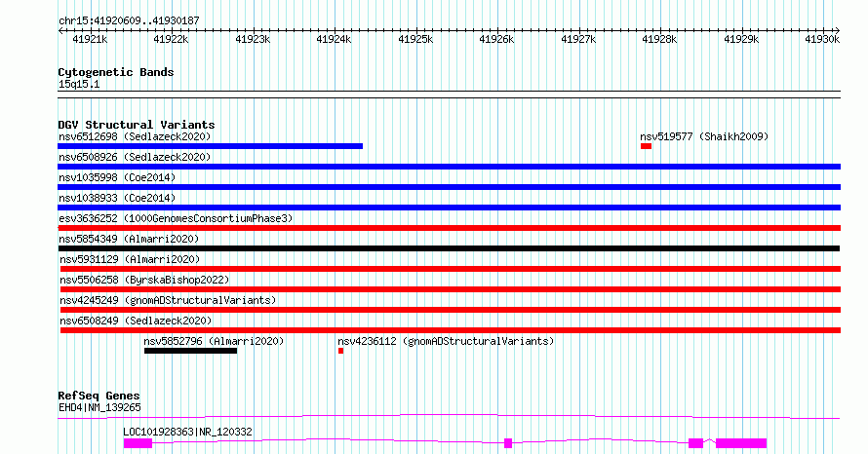Click the 41930k ruler label
The height and width of the screenshot is (454, 868).
pos(822,39)
